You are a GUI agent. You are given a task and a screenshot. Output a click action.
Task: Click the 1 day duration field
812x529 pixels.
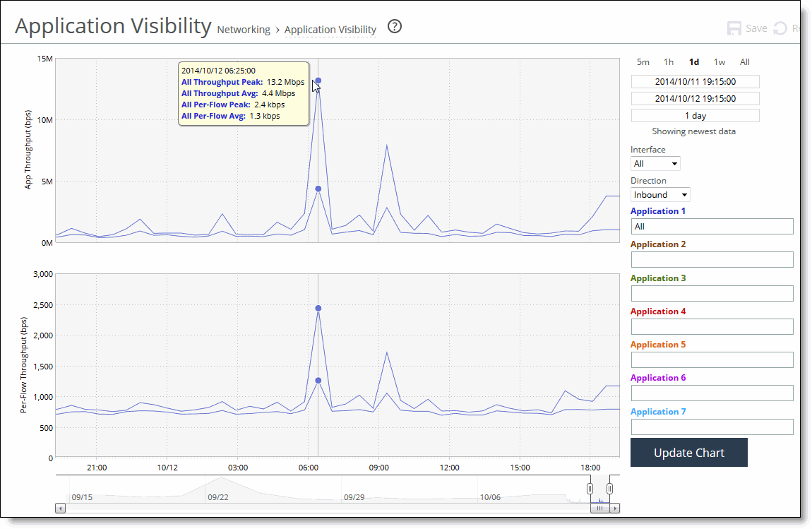[x=694, y=115]
